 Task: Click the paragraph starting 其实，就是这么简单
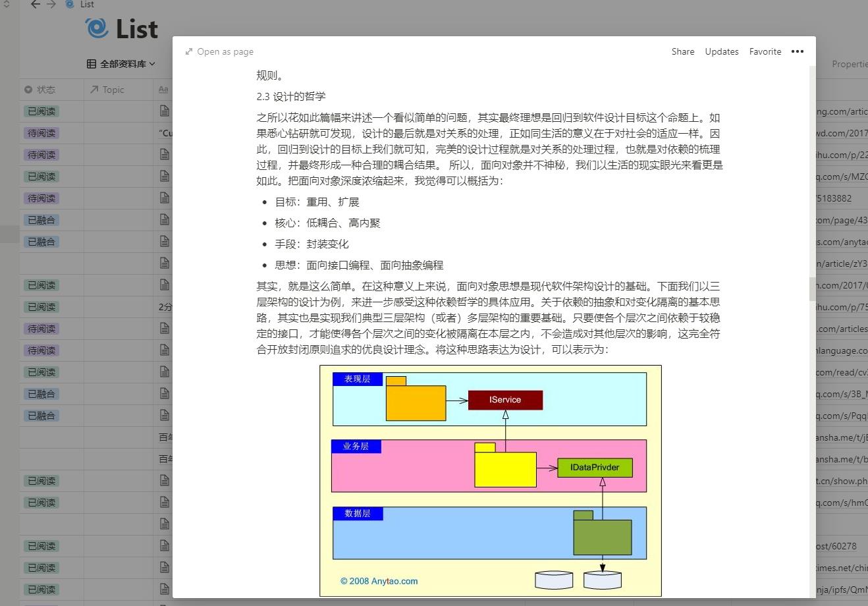point(489,318)
